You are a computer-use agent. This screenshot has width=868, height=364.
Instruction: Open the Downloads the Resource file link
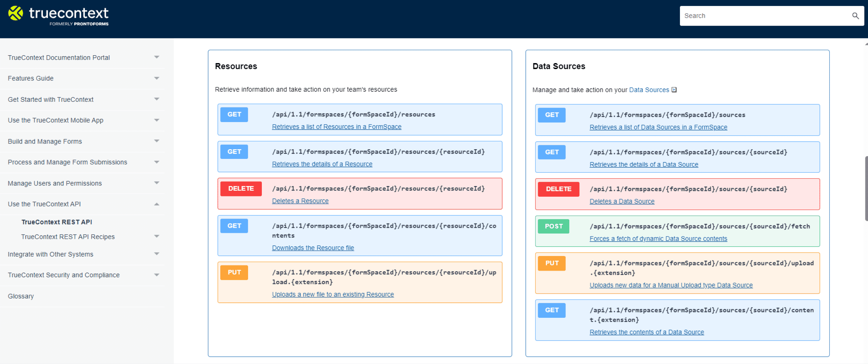point(313,248)
